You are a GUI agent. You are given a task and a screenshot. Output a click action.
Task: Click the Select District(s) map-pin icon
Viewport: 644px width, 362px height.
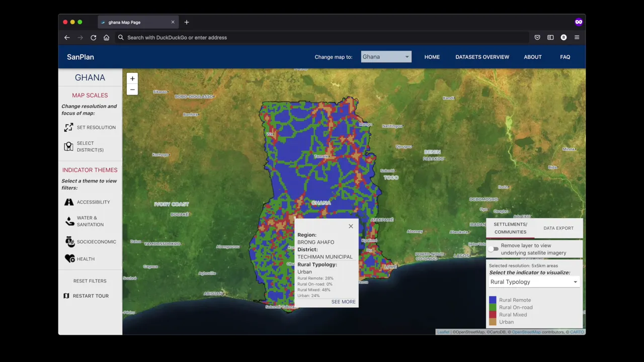[69, 146]
